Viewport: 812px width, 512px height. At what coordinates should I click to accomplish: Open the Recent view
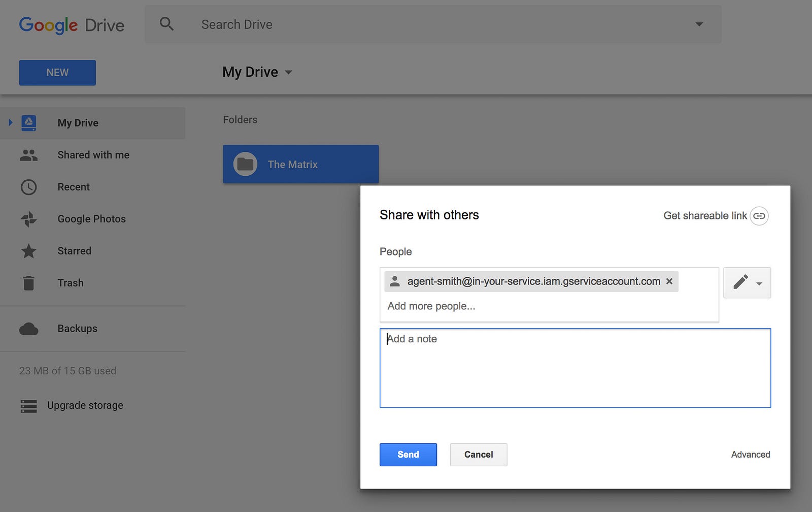click(74, 187)
